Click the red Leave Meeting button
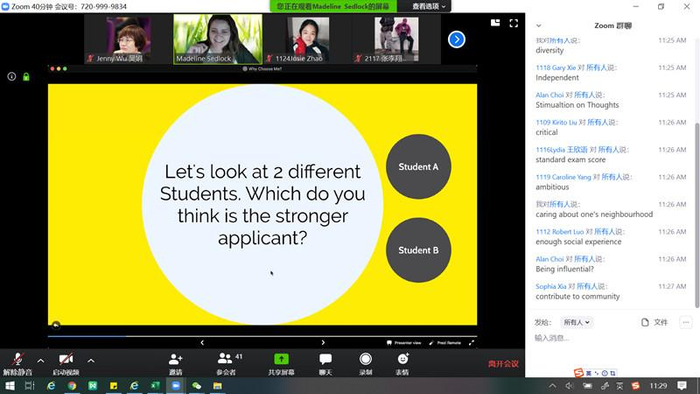 pos(503,364)
